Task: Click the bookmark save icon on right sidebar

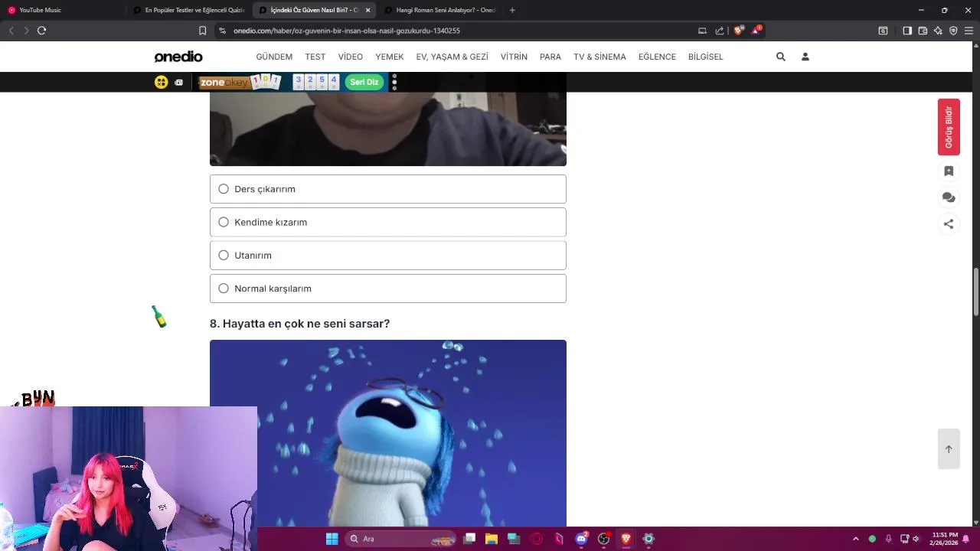Action: [949, 171]
